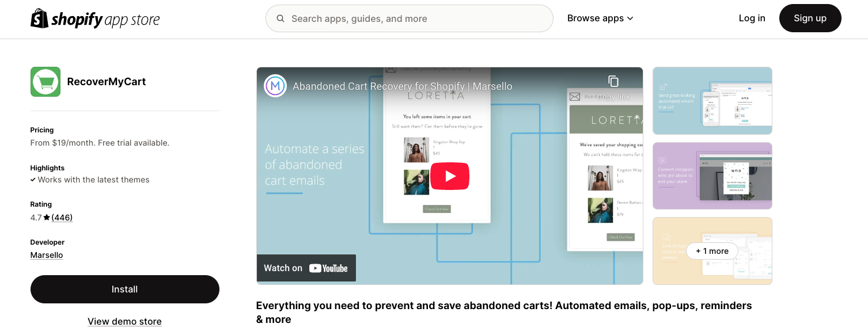Open the video title link
The image size is (868, 331).
pos(403,86)
